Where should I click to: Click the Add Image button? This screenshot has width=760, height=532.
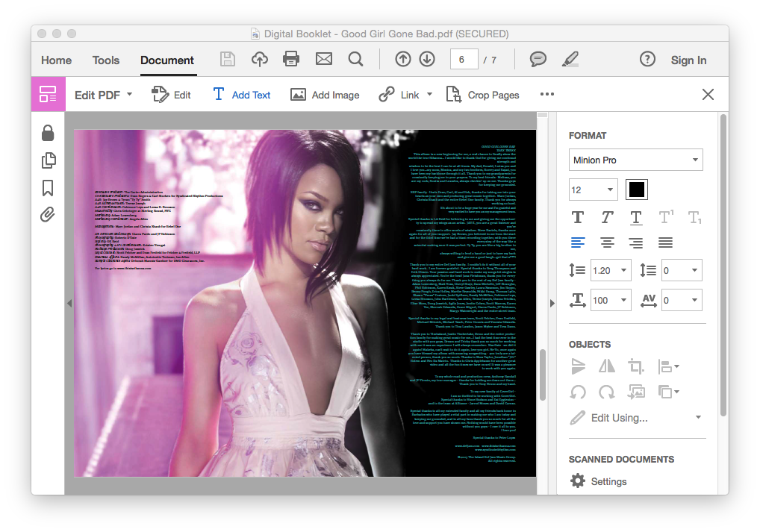(325, 95)
